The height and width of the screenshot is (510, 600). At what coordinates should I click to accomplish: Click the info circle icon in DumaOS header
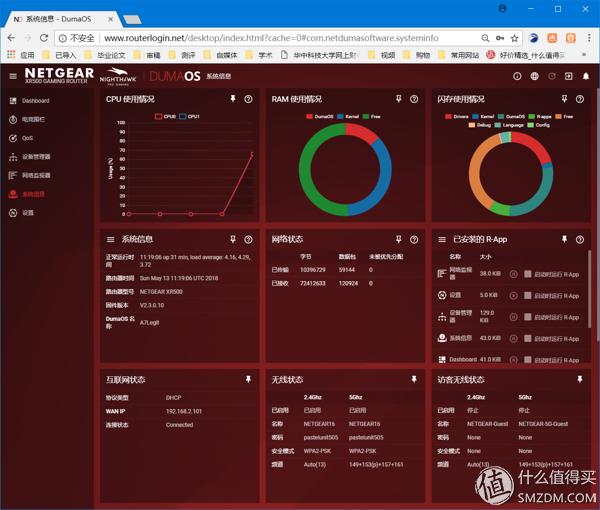coord(517,76)
